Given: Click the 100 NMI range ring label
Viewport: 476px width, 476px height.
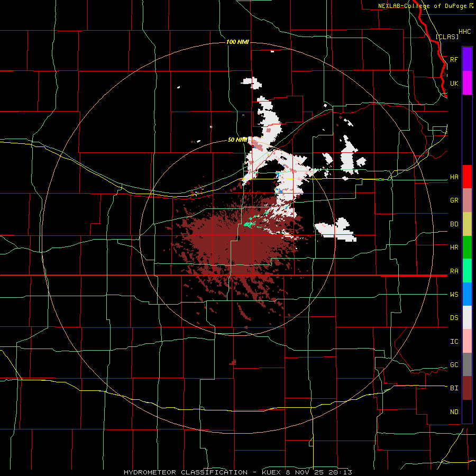Looking at the screenshot, I should tap(237, 42).
